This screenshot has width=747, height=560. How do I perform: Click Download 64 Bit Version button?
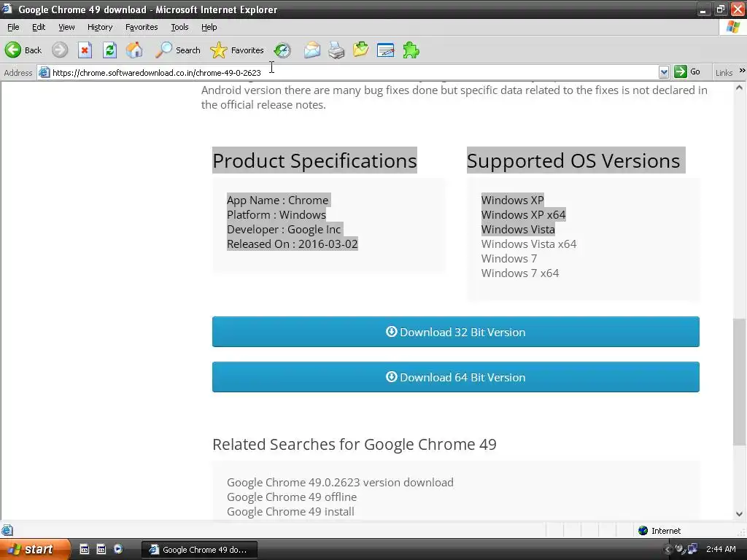pos(456,377)
